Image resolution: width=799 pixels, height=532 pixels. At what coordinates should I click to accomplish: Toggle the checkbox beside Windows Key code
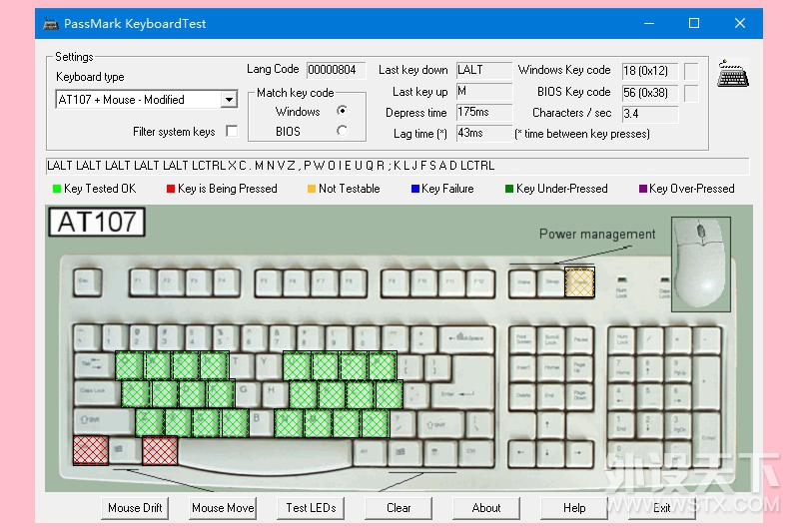[x=691, y=71]
